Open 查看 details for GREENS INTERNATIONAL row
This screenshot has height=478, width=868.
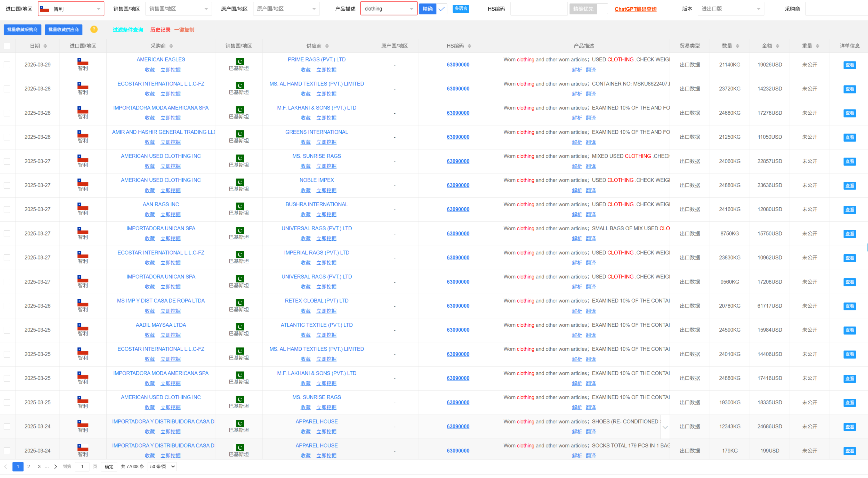click(x=849, y=137)
